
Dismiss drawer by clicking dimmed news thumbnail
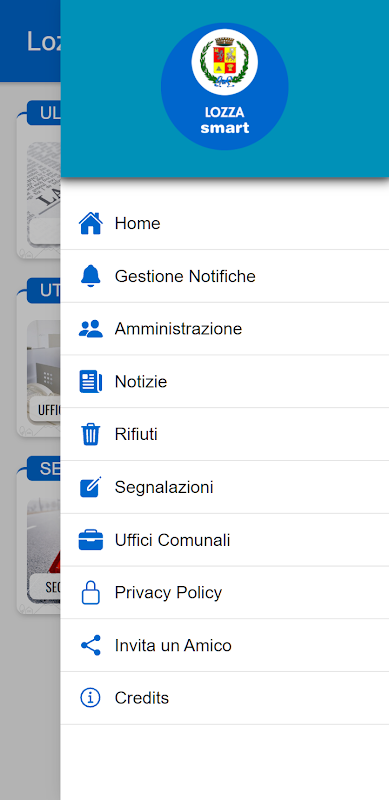(x=43, y=194)
